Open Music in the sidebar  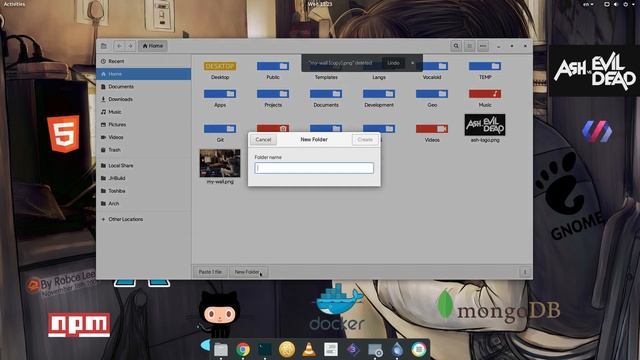[144, 112]
